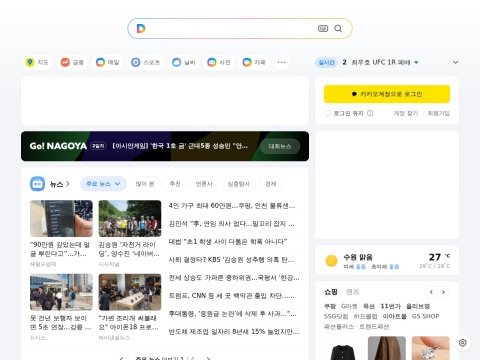Click the 27°C temperature reading

[439, 257]
